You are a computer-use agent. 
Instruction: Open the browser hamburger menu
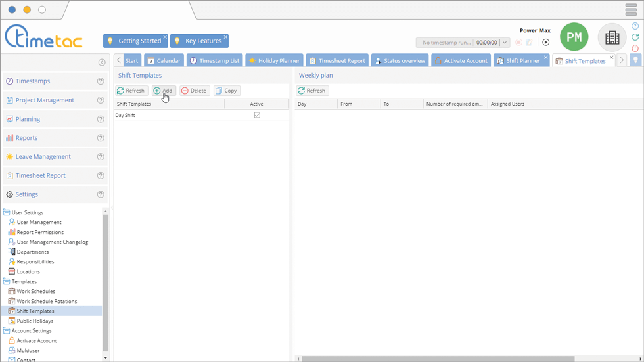point(631,9)
